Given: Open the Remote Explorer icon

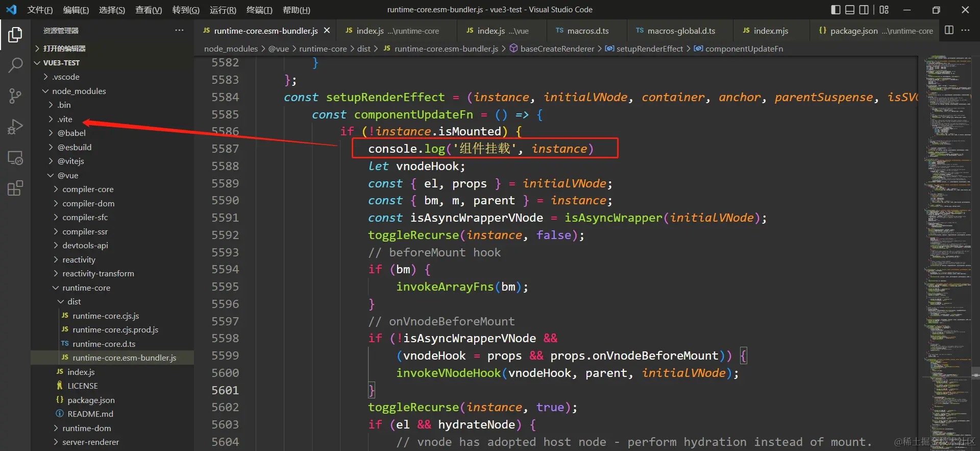Looking at the screenshot, I should pos(15,158).
